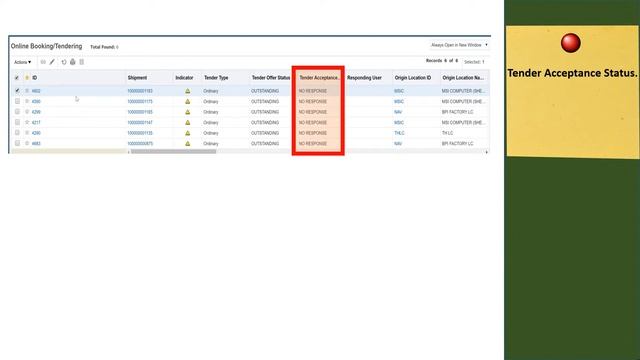Image resolution: width=640 pixels, height=360 pixels.
Task: Click the horizontal scrollbar thumb of the table
Action: pyautogui.click(x=173, y=152)
